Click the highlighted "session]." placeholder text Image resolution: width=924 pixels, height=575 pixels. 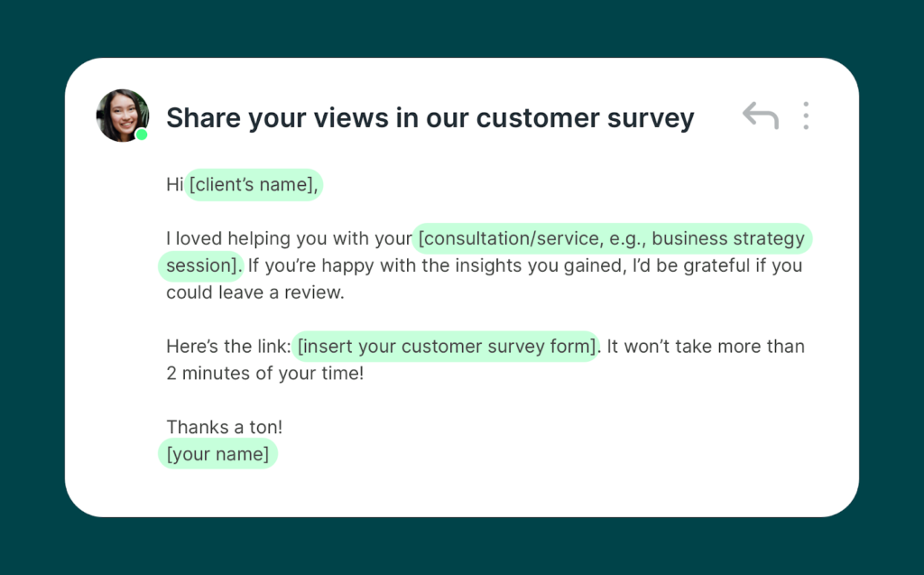click(201, 265)
